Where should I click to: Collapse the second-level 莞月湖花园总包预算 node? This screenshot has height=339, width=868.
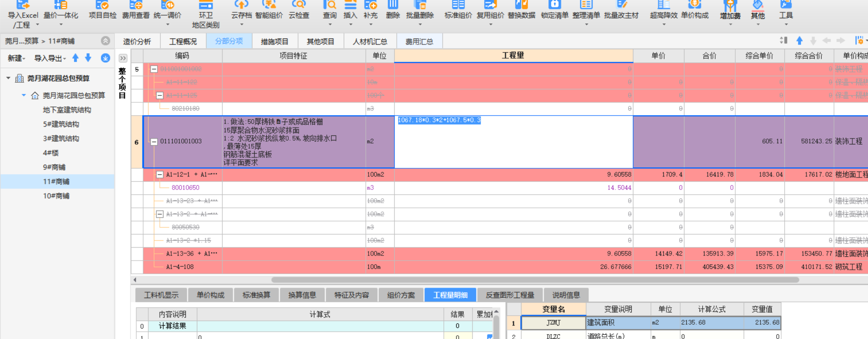pos(23,95)
